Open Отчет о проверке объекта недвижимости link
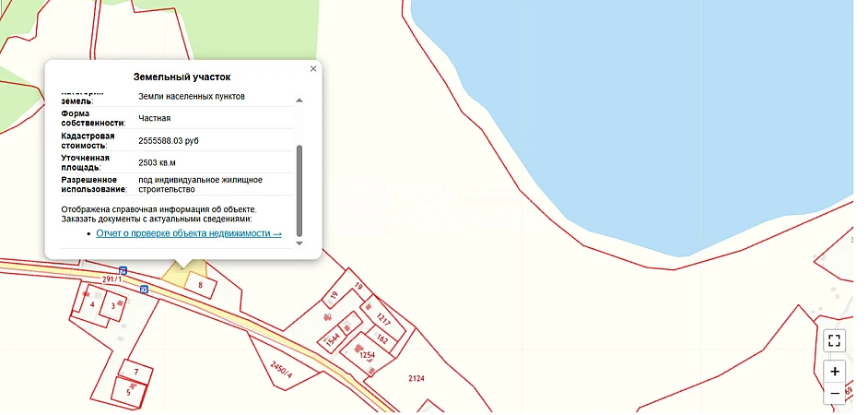The height and width of the screenshot is (415, 868). 189,234
